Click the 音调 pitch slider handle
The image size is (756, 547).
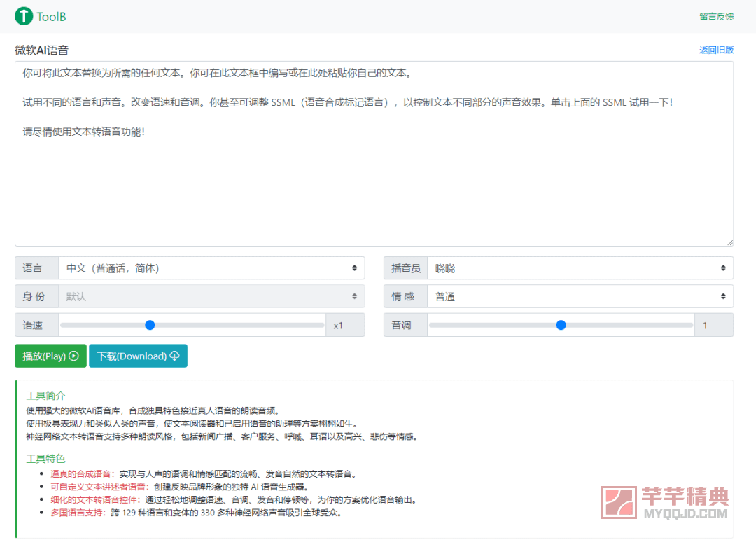pos(561,325)
